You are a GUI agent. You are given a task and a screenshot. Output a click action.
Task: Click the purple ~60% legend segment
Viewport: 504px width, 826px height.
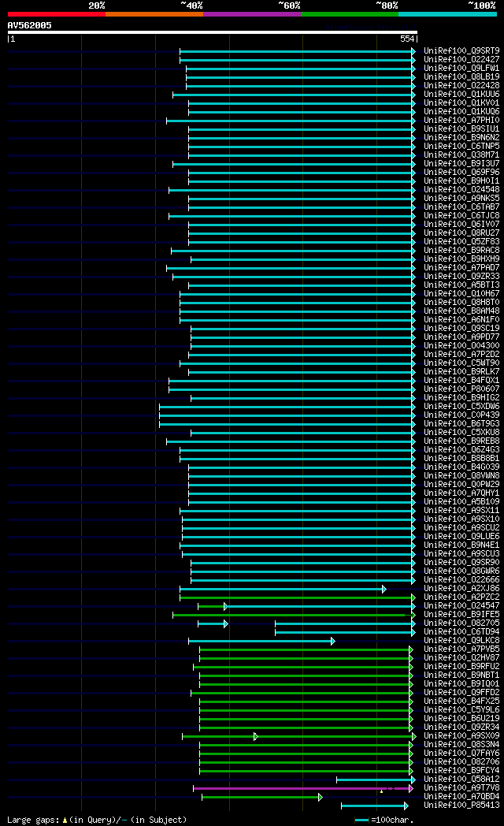(251, 14)
